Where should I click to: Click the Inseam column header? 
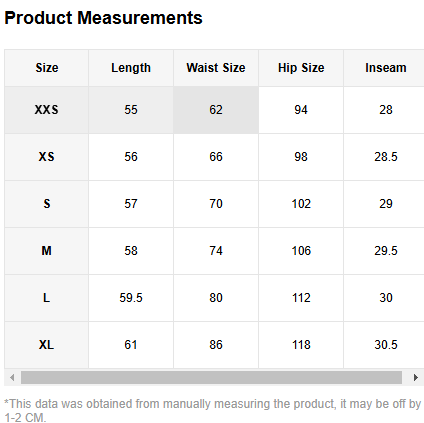coord(384,68)
